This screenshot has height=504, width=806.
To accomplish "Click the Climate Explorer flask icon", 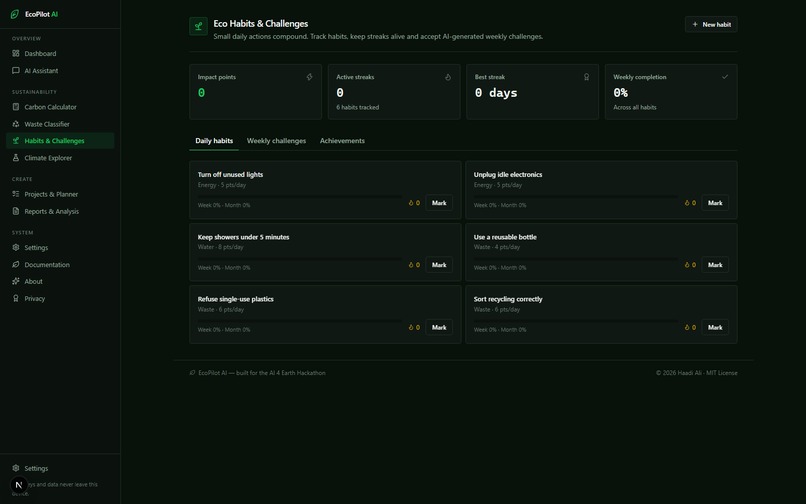I will tap(16, 158).
